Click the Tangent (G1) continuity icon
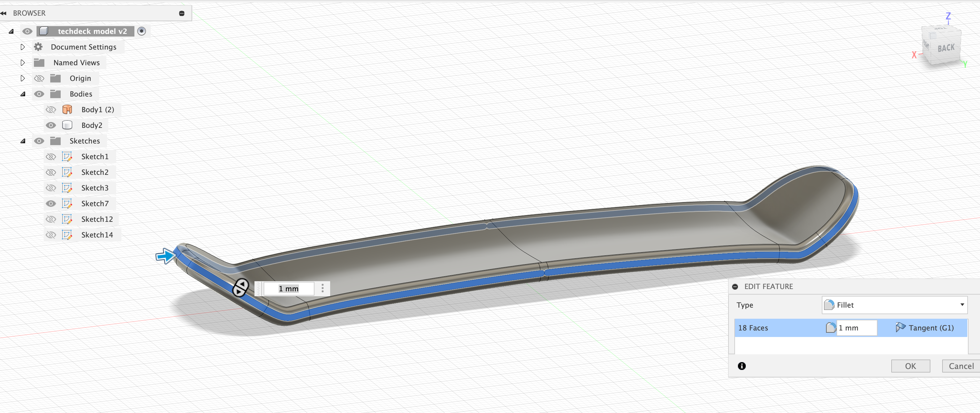This screenshot has height=413, width=980. coord(900,328)
